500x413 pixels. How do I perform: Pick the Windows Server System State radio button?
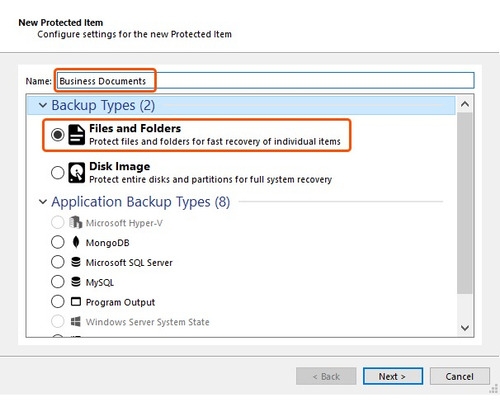click(x=58, y=322)
